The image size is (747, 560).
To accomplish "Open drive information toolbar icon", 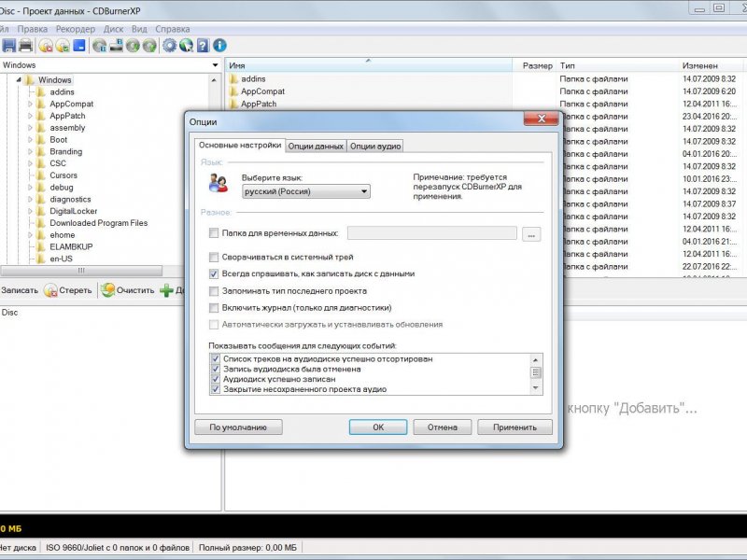I will (116, 46).
